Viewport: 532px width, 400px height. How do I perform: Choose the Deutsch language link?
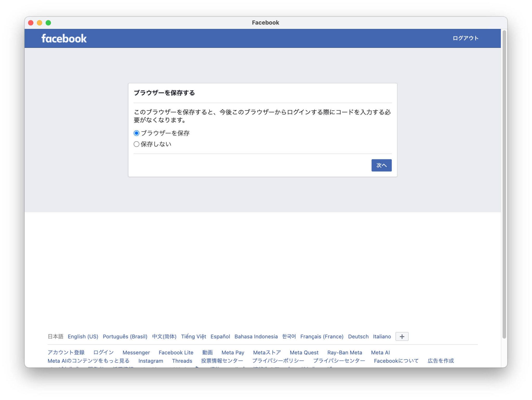[x=358, y=336]
